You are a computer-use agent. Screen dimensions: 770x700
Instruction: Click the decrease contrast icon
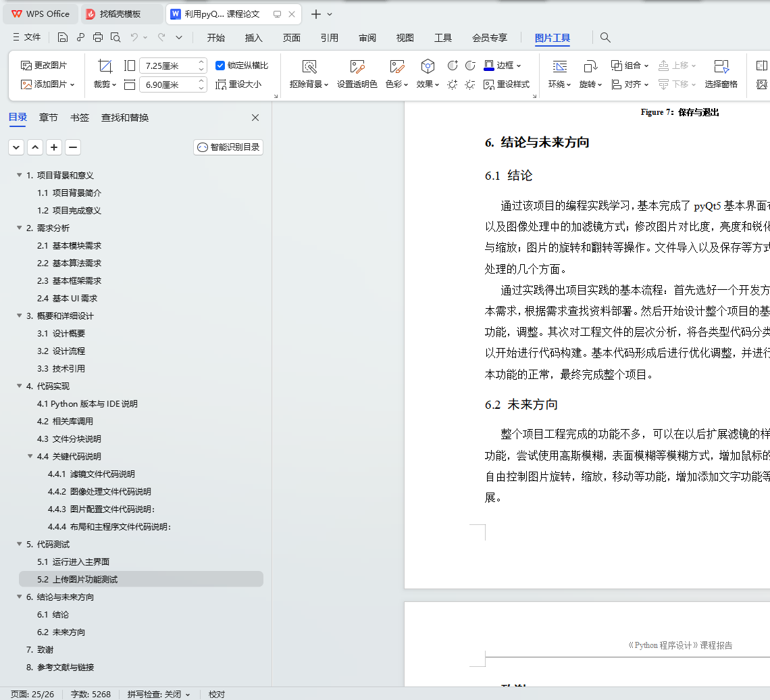point(471,66)
